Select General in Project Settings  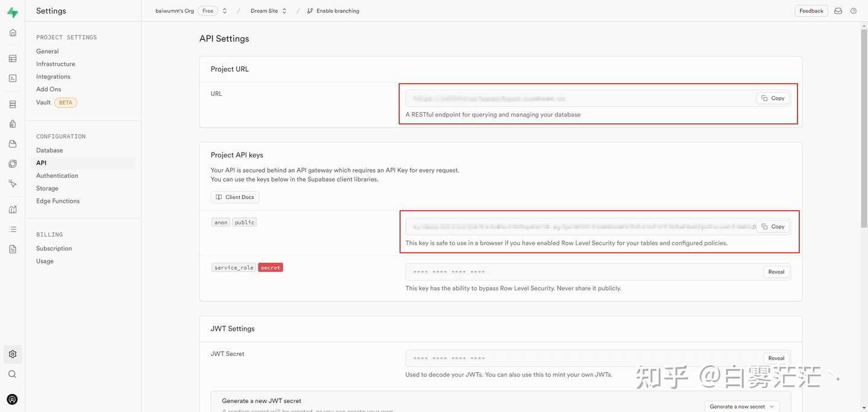coord(48,51)
